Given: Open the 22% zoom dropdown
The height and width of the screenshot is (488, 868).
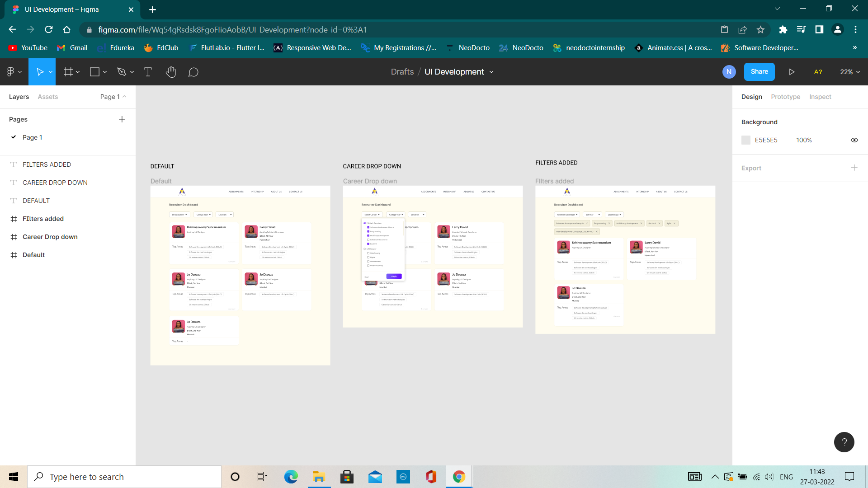Looking at the screenshot, I should pos(850,72).
